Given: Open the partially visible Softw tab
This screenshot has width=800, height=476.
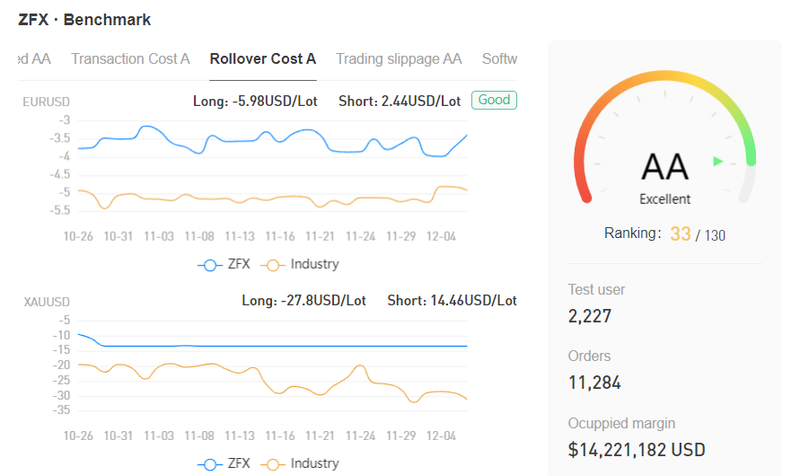Looking at the screenshot, I should (499, 59).
